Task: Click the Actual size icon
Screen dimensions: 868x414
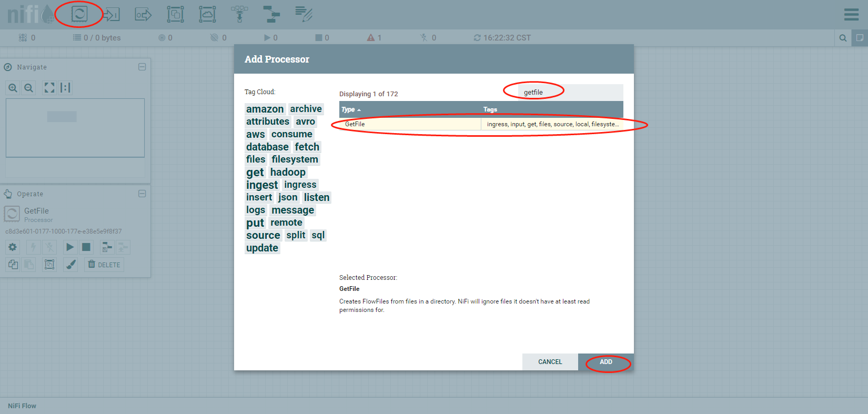Action: pos(65,88)
